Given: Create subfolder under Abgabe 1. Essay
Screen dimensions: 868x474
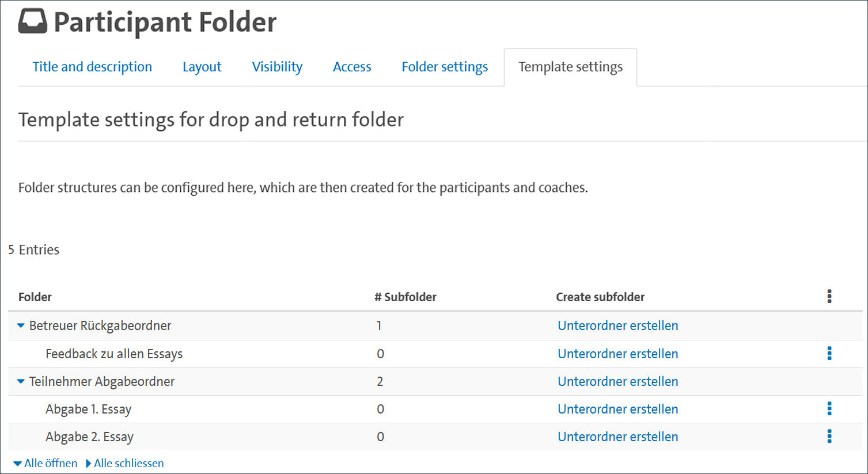Looking at the screenshot, I should [x=617, y=409].
